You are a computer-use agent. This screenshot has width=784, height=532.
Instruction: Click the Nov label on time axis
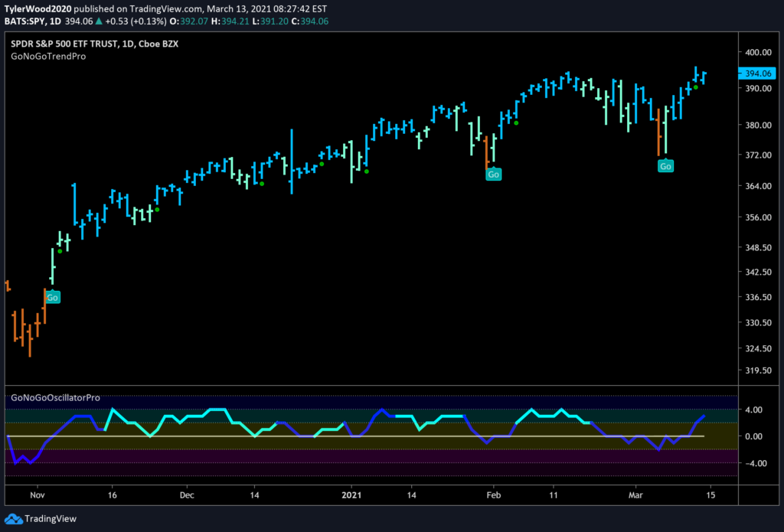pyautogui.click(x=38, y=495)
